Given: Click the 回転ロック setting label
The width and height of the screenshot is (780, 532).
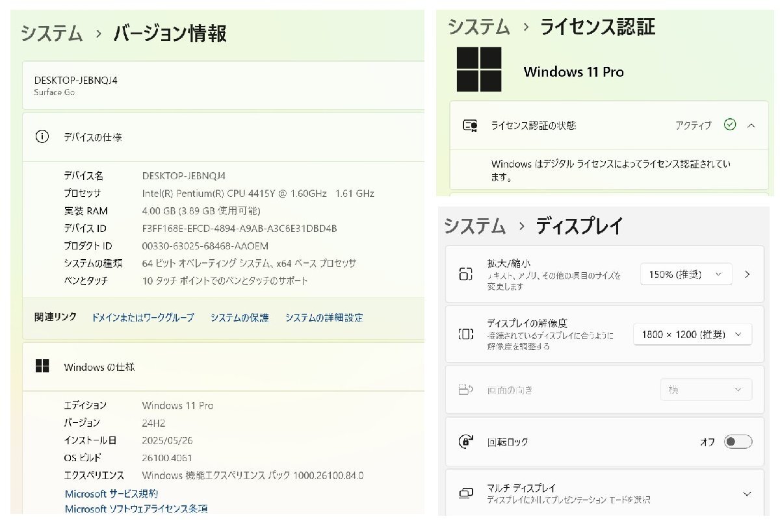Looking at the screenshot, I should click(x=507, y=442).
